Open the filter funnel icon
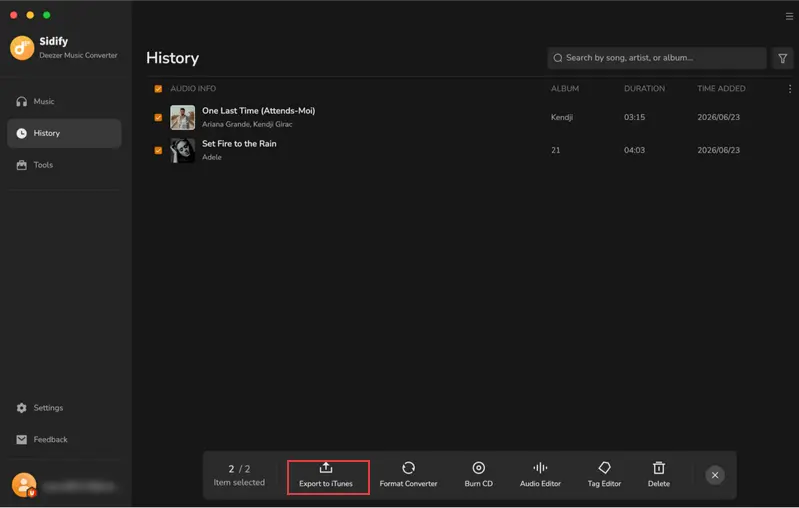This screenshot has height=508, width=799. coord(783,58)
